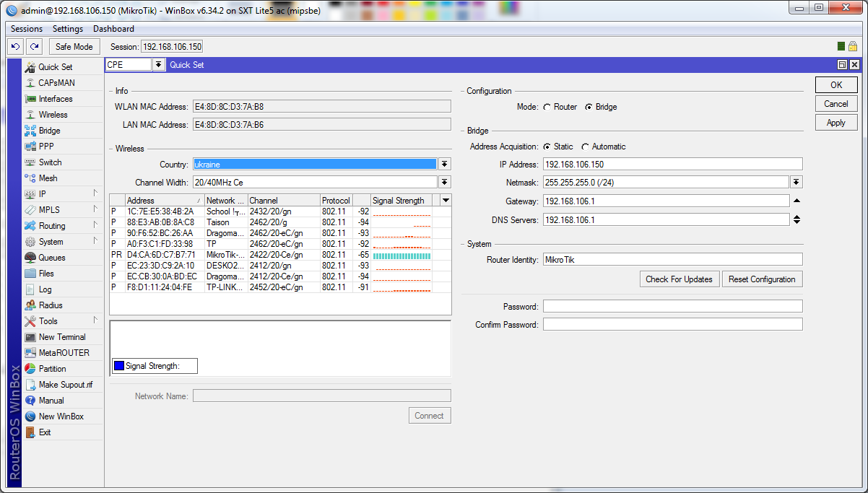Screen dimensions: 868x493
Task: Click the blue Signal Strength legend swatch
Action: pos(119,366)
